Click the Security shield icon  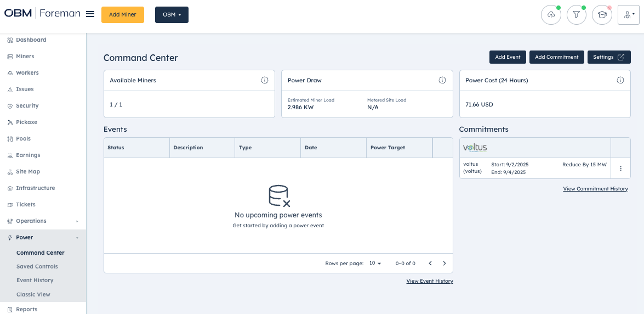[x=10, y=106]
